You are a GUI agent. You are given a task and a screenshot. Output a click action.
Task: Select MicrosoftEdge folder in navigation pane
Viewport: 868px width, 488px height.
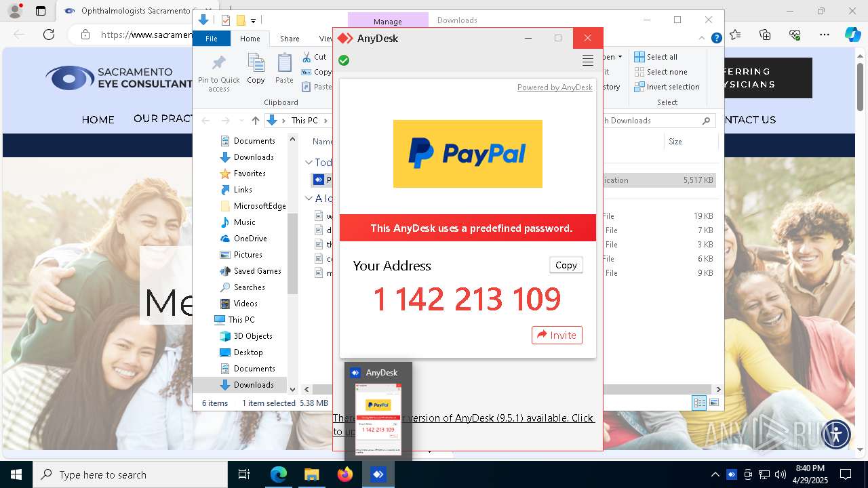point(260,206)
